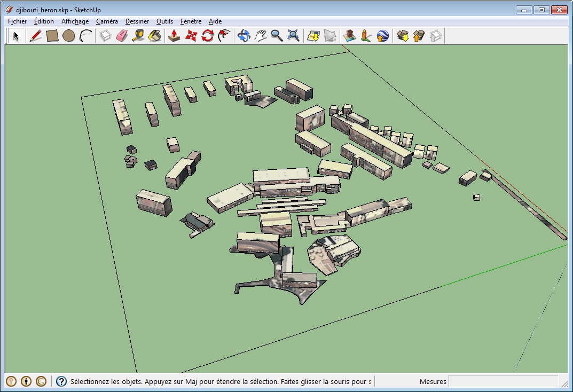Activate the Rotate tool
This screenshot has height=392, width=573.
(208, 36)
